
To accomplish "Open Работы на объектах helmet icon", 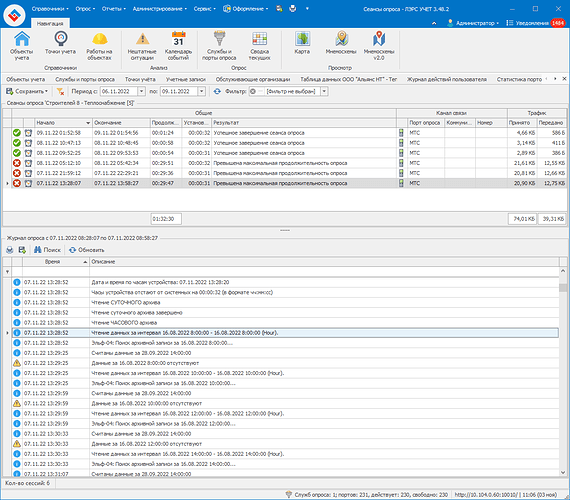I will click(x=99, y=45).
